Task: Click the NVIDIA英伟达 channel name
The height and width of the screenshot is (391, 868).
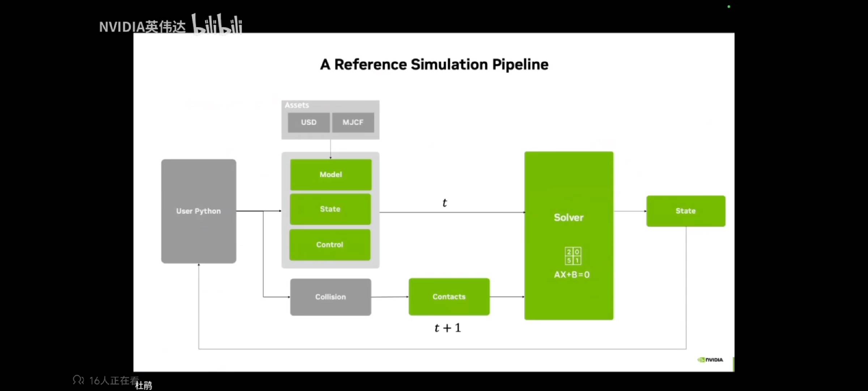Action: [x=142, y=27]
